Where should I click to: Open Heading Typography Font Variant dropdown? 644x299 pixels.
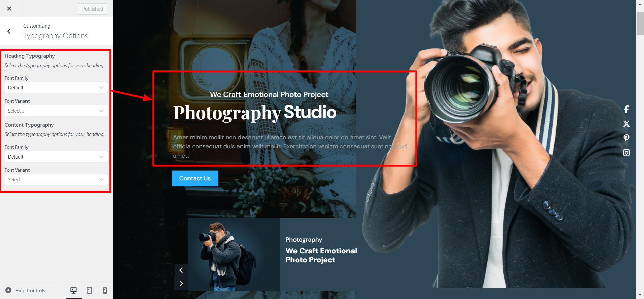tap(56, 111)
